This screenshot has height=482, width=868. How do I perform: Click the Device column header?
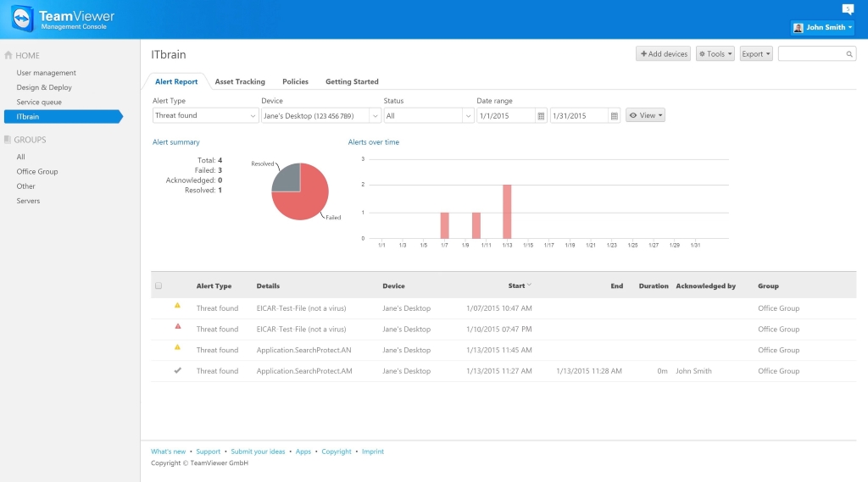(393, 286)
